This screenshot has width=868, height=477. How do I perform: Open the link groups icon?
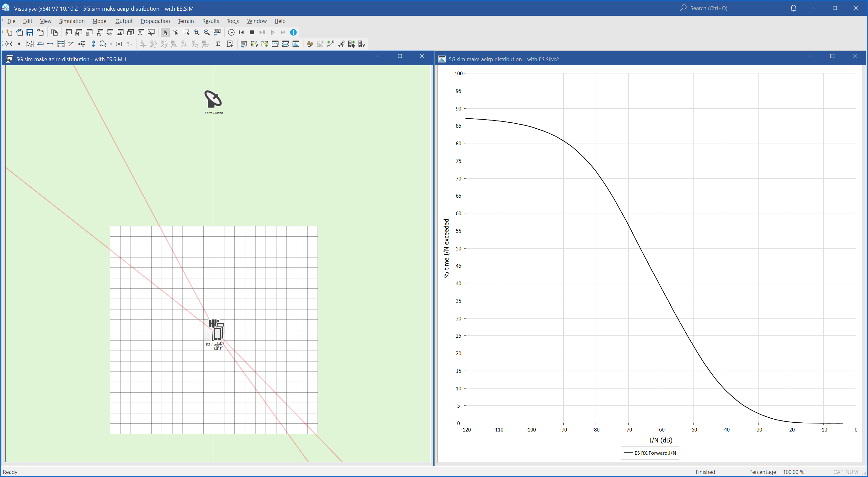[61, 44]
